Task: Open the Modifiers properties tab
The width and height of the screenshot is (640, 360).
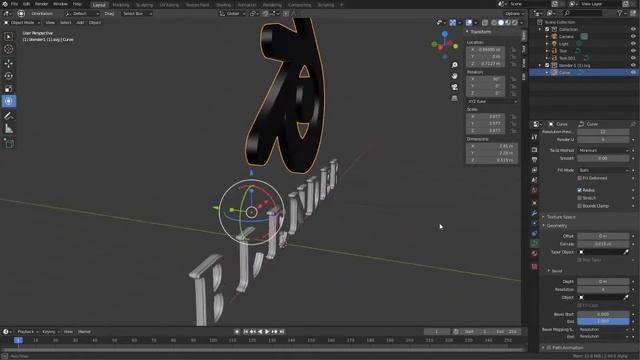Action: click(534, 213)
